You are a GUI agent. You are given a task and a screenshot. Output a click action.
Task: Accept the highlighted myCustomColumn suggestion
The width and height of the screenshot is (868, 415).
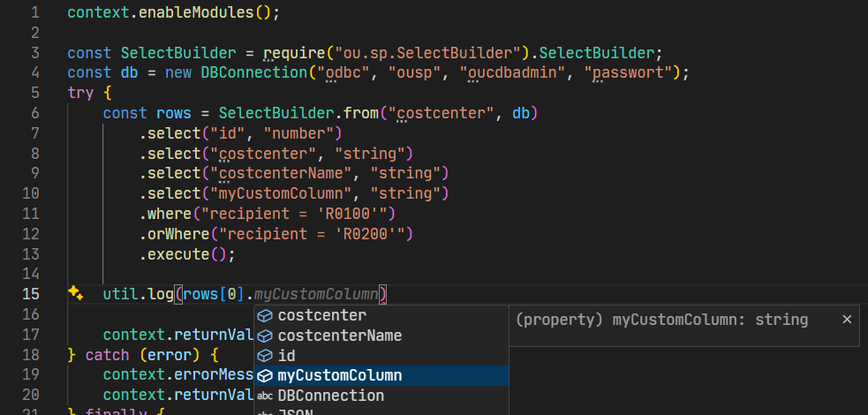(x=381, y=375)
